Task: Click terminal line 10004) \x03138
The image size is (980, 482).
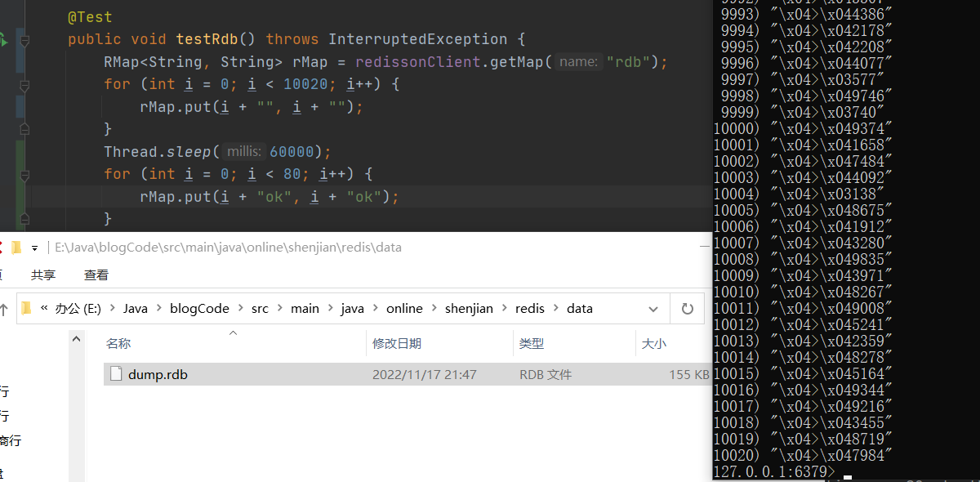Action: coord(799,194)
